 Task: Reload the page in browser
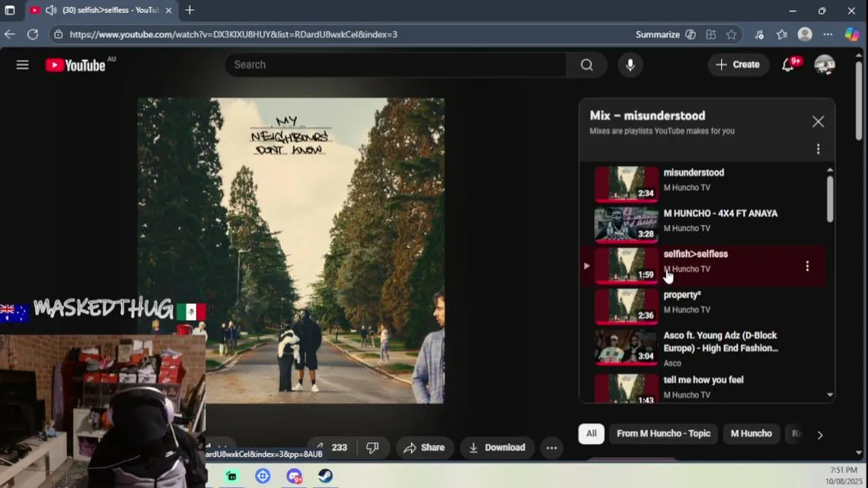pos(33,34)
